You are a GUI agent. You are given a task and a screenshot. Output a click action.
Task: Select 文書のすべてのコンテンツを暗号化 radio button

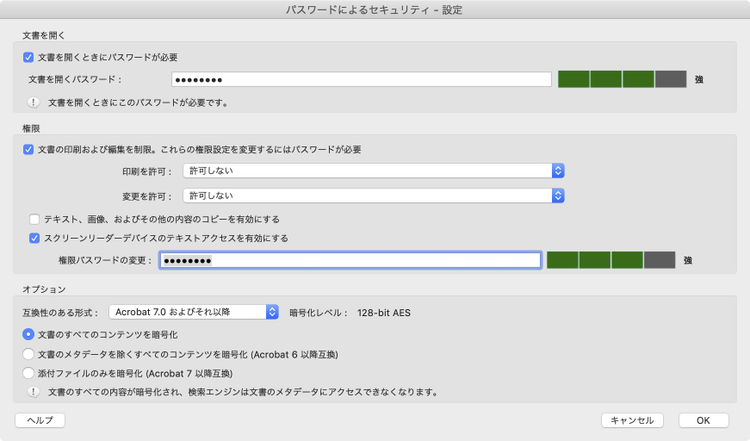click(28, 334)
